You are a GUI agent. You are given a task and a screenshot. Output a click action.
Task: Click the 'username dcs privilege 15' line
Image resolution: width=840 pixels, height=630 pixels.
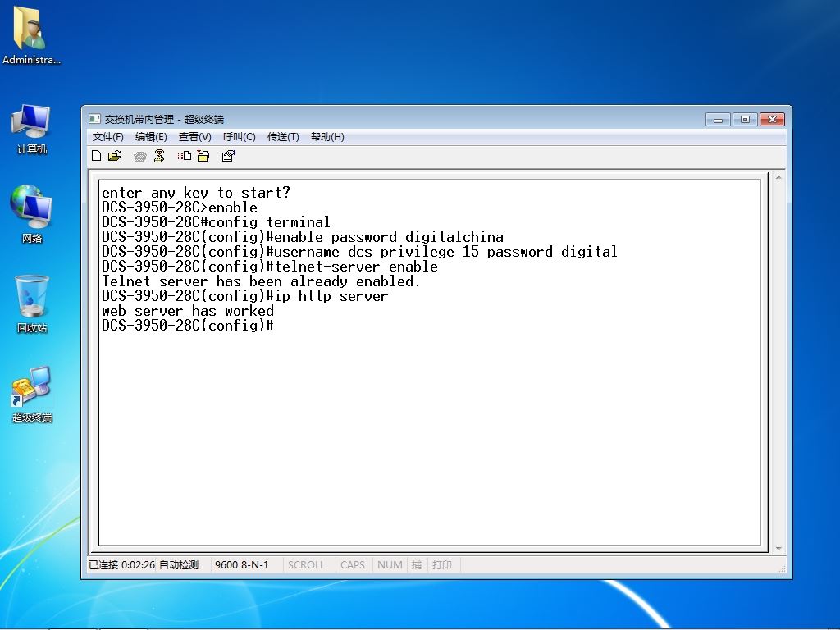pyautogui.click(x=359, y=252)
